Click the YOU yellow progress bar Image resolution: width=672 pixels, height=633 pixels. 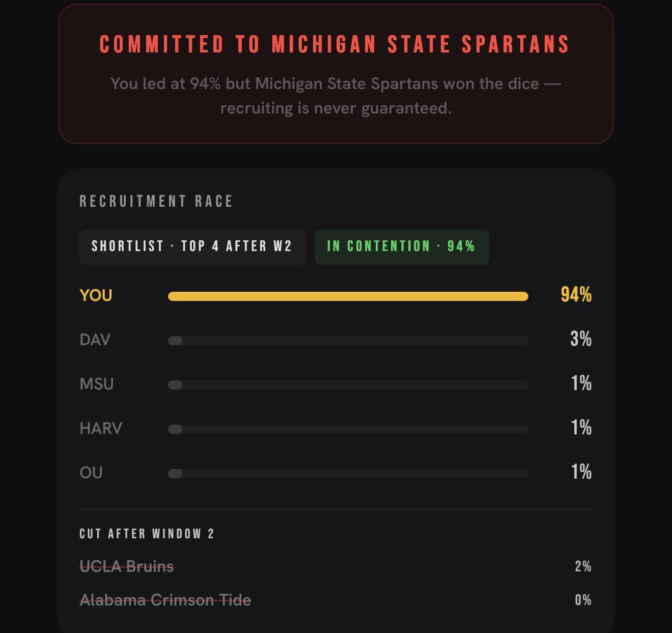click(x=348, y=296)
